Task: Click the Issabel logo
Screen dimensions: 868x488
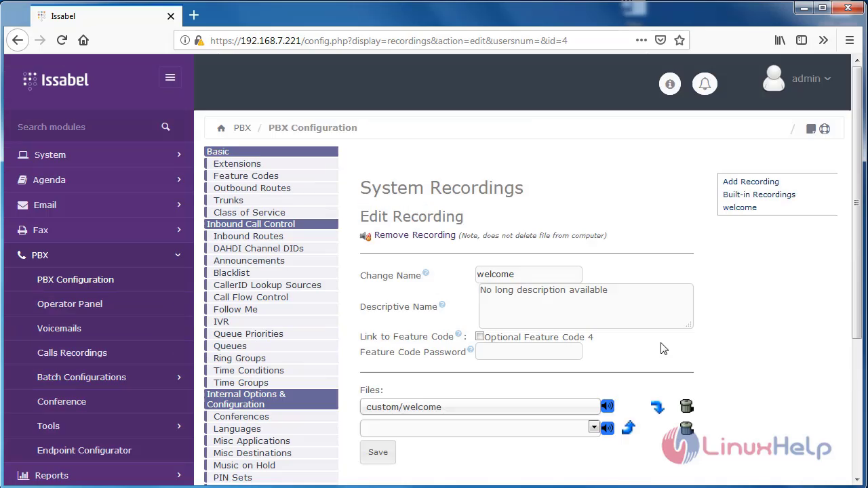Action: [x=56, y=80]
